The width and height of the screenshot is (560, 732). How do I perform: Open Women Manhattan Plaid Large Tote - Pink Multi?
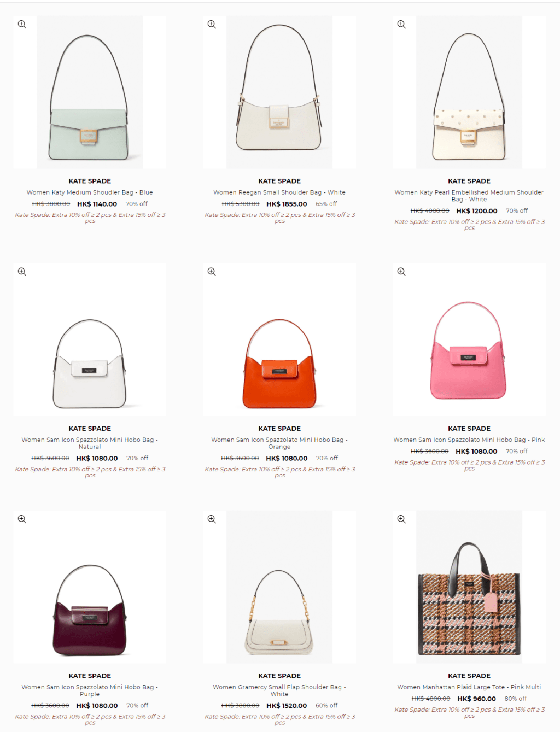point(469,687)
